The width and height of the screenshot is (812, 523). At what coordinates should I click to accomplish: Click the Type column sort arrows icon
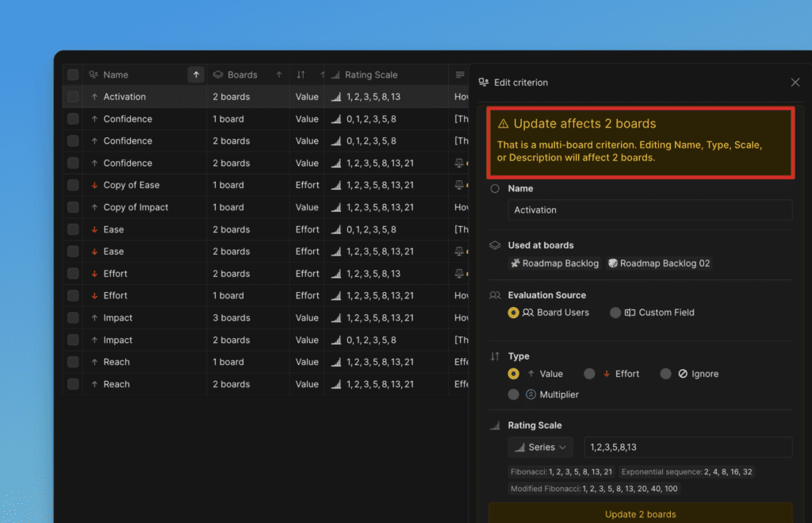click(x=301, y=75)
